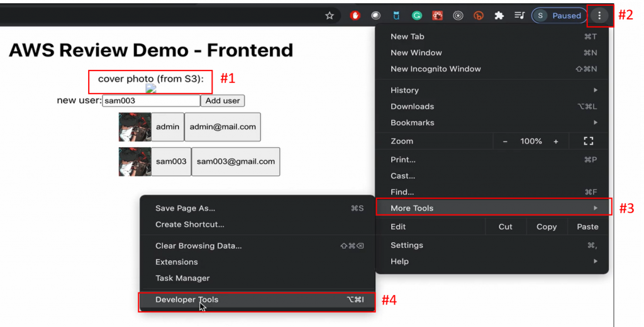Expand the History submenu

[x=492, y=91]
